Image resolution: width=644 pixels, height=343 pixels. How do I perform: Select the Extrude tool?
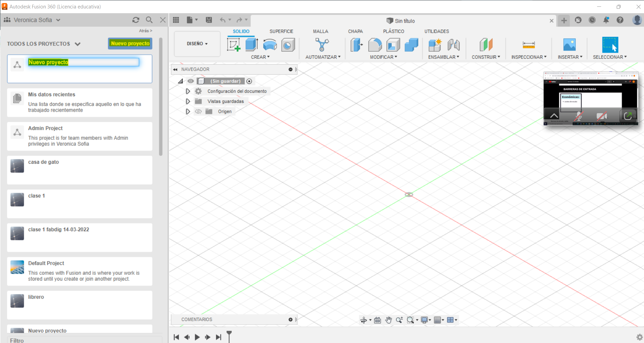point(252,45)
